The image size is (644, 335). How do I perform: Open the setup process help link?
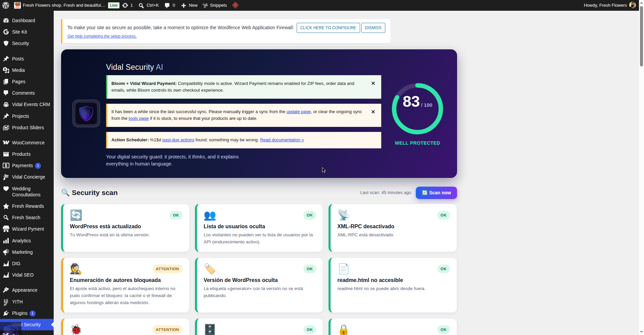pyautogui.click(x=102, y=36)
